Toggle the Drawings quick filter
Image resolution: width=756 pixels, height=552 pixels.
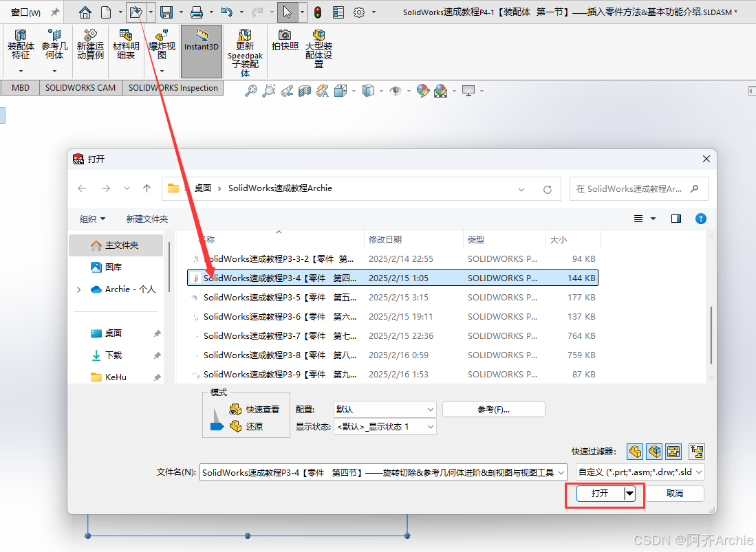(673, 452)
